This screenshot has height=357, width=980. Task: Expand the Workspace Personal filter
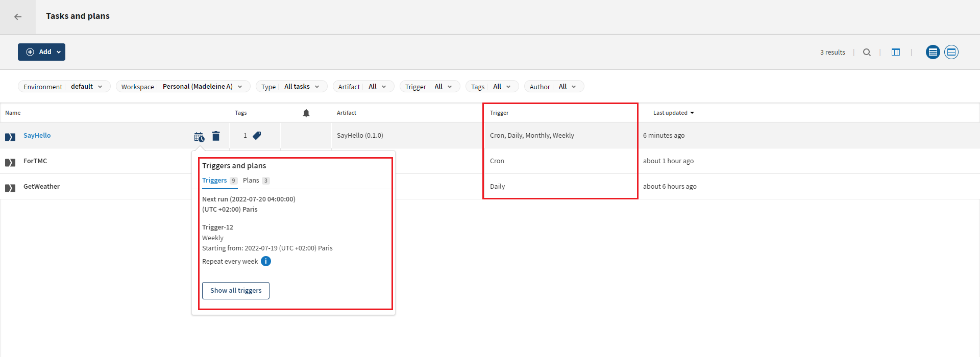pos(183,87)
